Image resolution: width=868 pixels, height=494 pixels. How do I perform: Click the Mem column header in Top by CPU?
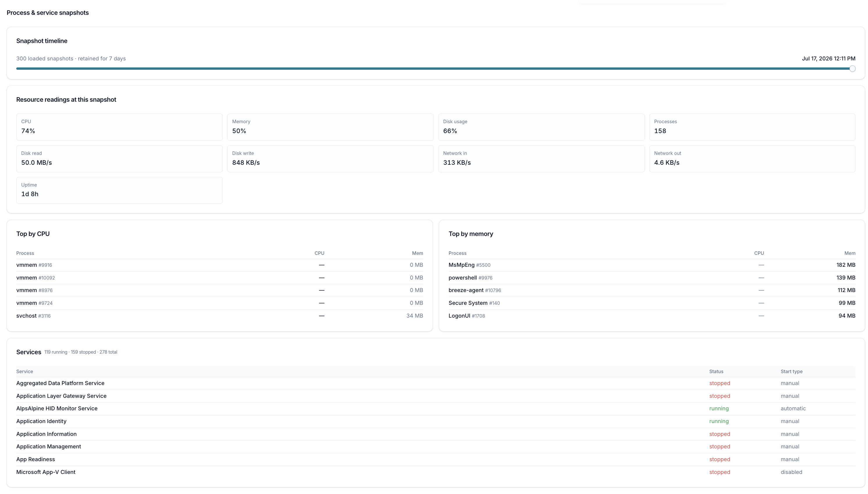point(417,253)
